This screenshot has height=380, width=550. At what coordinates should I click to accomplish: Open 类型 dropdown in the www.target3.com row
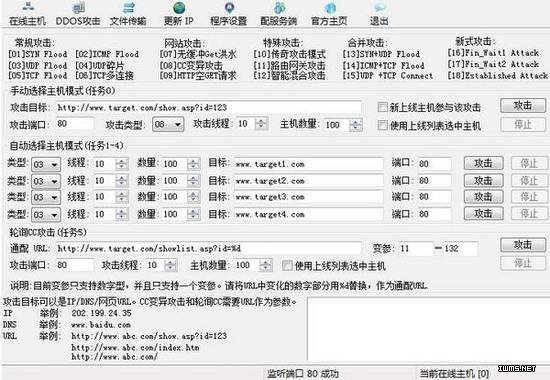point(46,197)
